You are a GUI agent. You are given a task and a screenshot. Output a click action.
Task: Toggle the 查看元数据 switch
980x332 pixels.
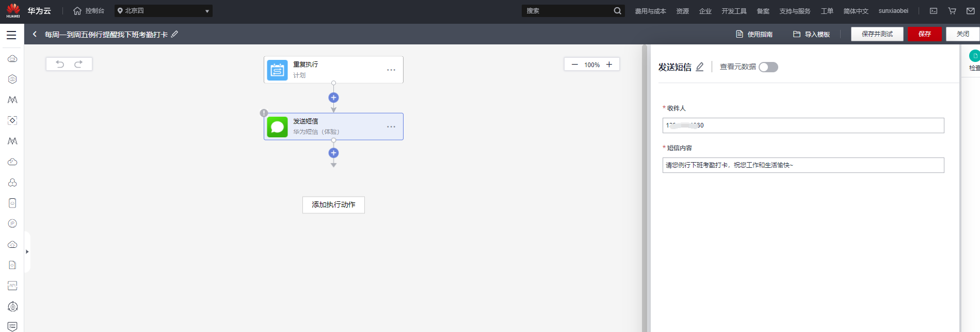tap(768, 67)
